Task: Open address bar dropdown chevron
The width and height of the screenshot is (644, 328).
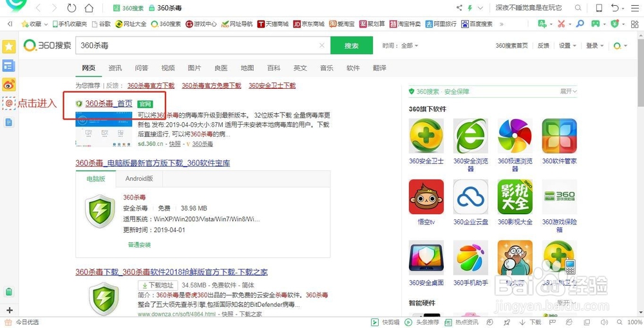Action: (480, 8)
